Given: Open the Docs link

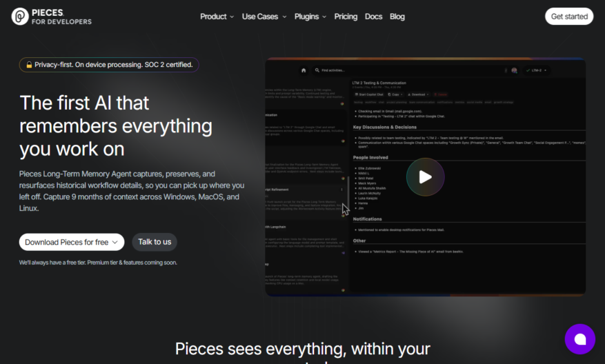Looking at the screenshot, I should tap(373, 17).
